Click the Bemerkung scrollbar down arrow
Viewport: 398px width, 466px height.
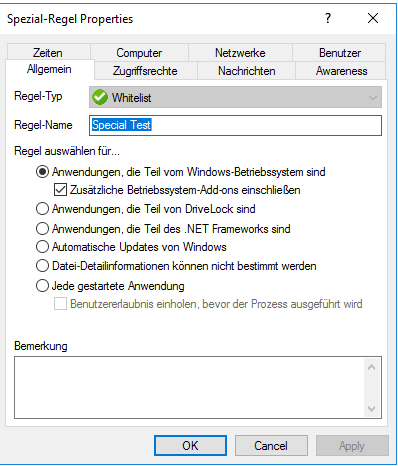coord(372,409)
